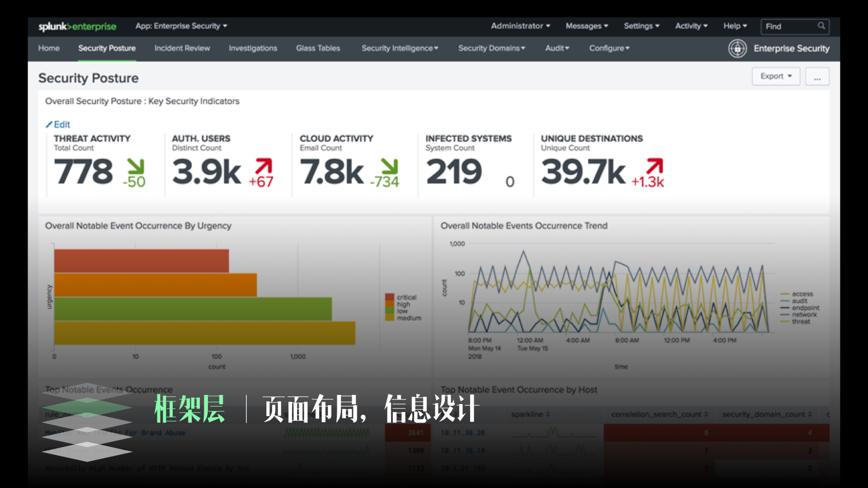Viewport: 868px width, 488px height.
Task: Expand the Export options dropdown
Action: pyautogui.click(x=775, y=76)
